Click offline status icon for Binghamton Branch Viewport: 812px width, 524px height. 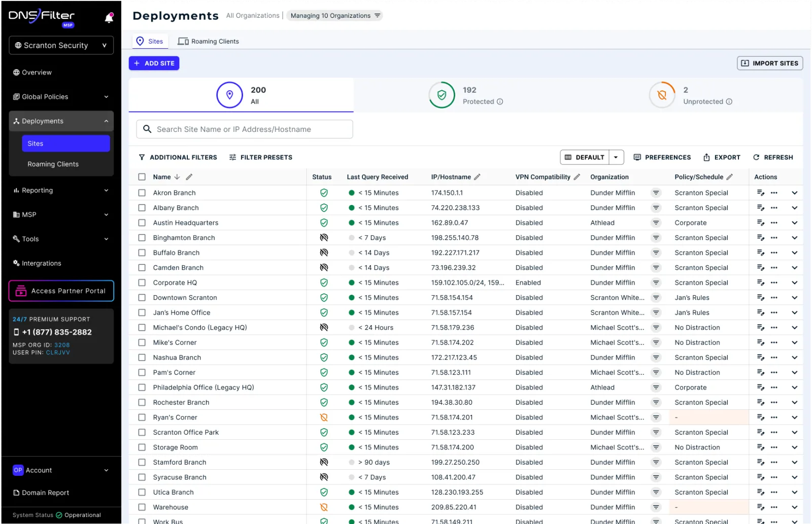[x=324, y=237]
